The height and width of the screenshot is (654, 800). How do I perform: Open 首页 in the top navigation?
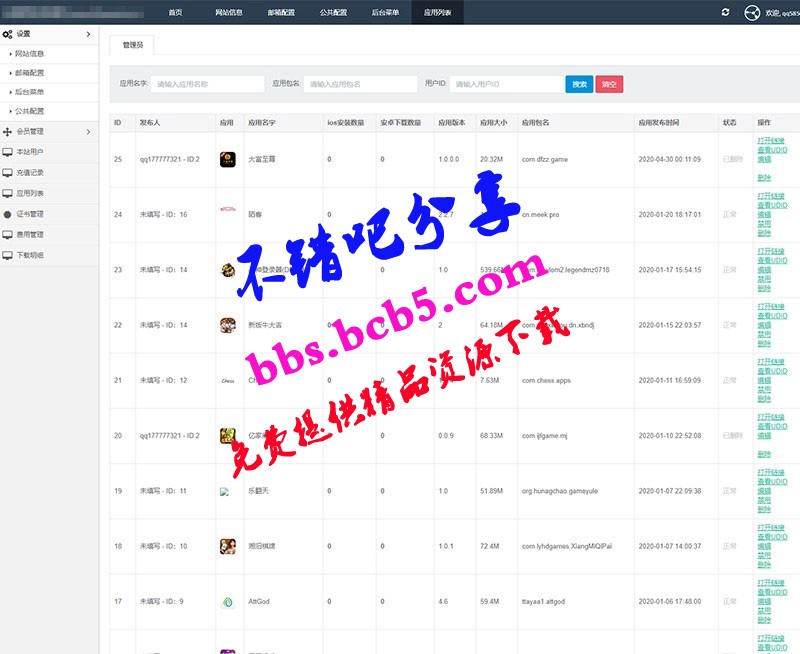pos(175,13)
